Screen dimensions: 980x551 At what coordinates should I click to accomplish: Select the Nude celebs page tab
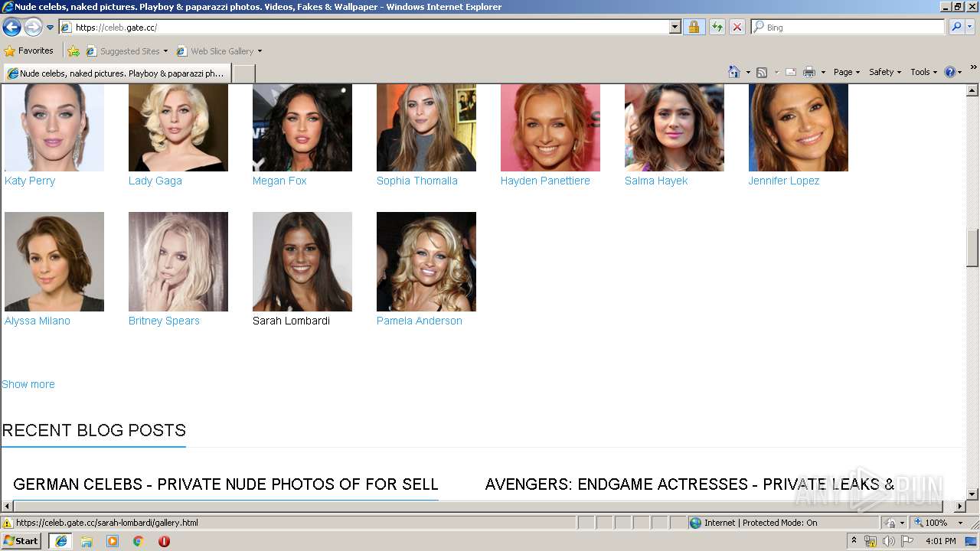click(116, 73)
